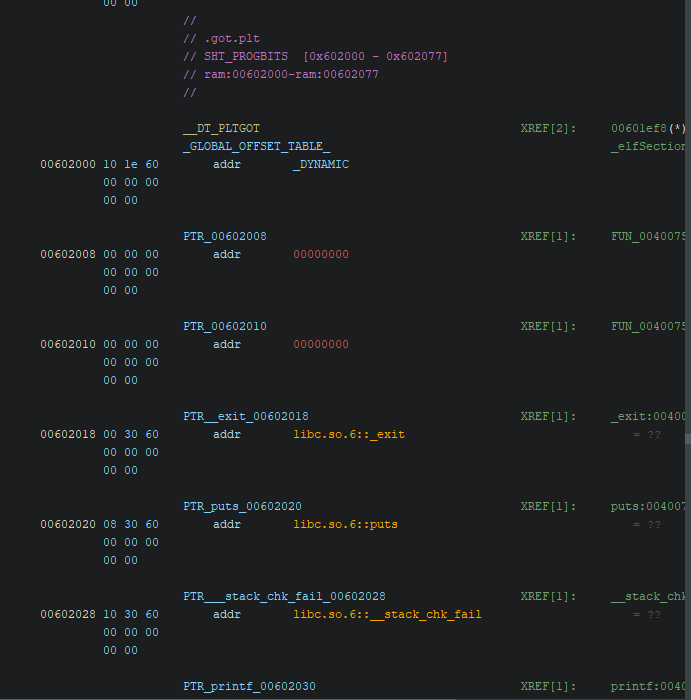
Task: Select the PTR__exit_00602018 label
Action: tap(246, 416)
